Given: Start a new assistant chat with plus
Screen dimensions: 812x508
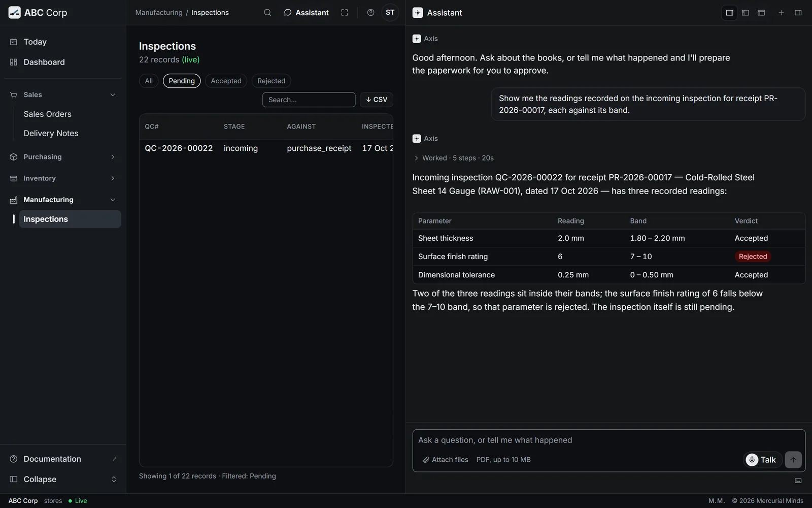Looking at the screenshot, I should pos(781,13).
